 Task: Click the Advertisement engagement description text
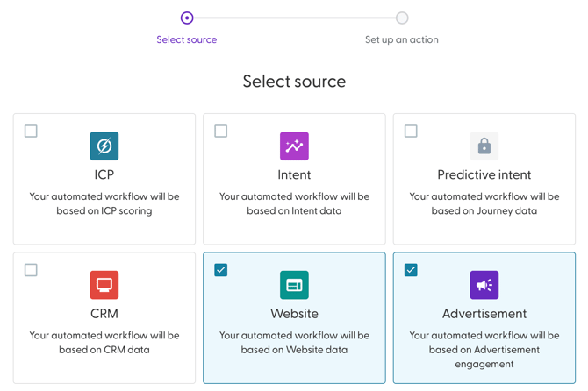click(x=484, y=349)
